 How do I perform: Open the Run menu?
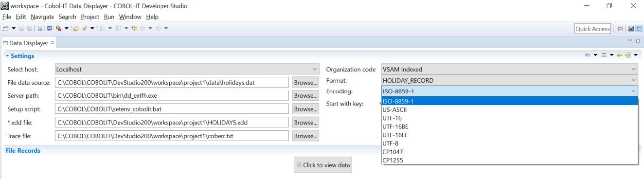tap(109, 17)
